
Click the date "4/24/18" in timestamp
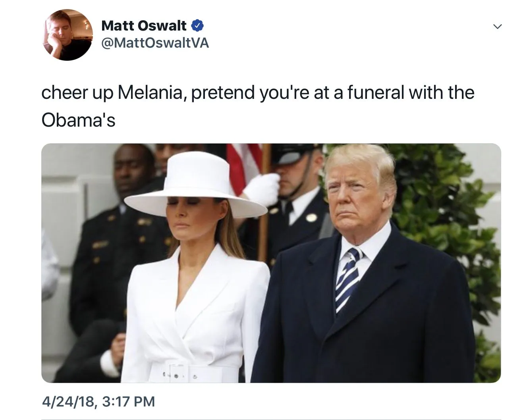pyautogui.click(x=69, y=401)
